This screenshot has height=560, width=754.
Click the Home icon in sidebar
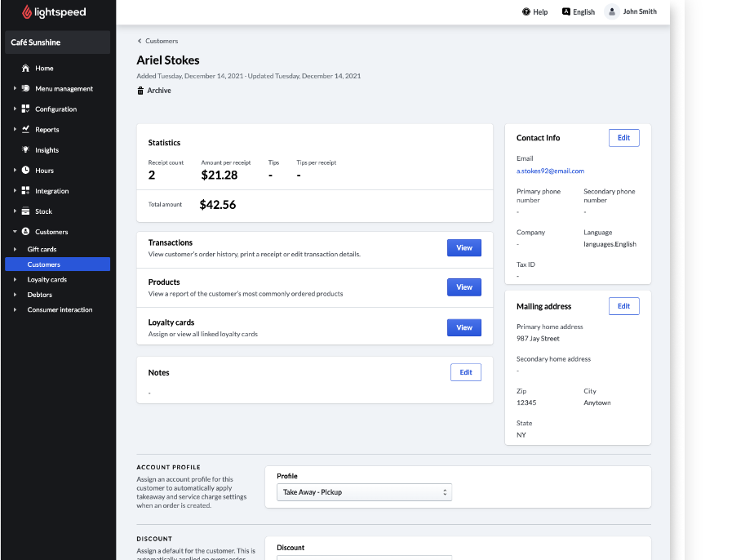click(26, 69)
